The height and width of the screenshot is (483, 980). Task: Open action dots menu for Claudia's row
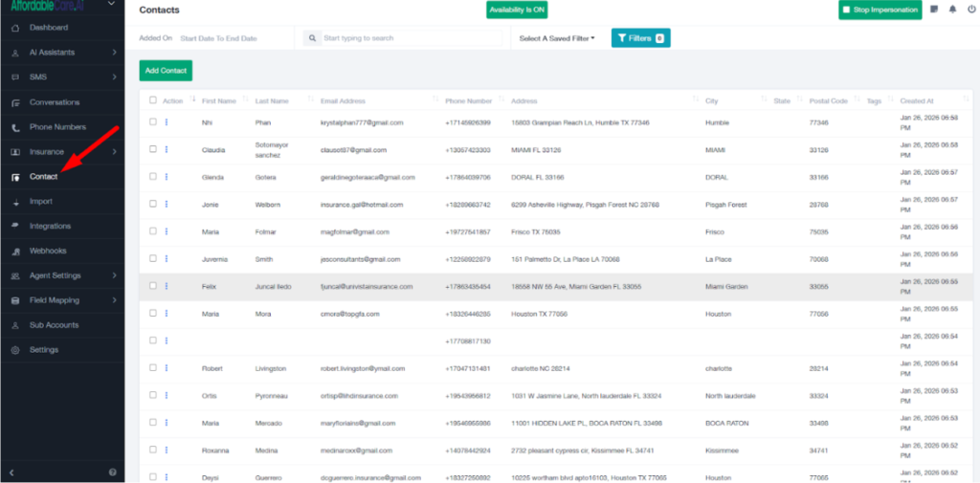point(166,149)
